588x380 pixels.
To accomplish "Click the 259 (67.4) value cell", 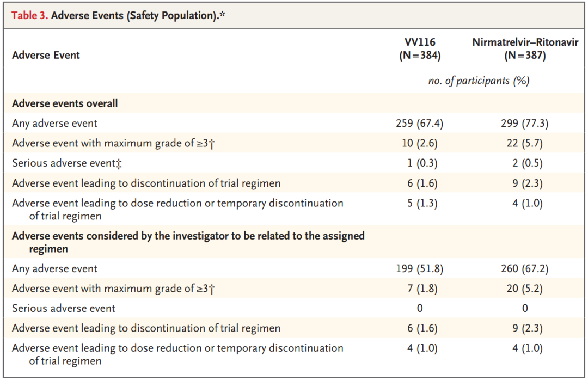I will [419, 124].
